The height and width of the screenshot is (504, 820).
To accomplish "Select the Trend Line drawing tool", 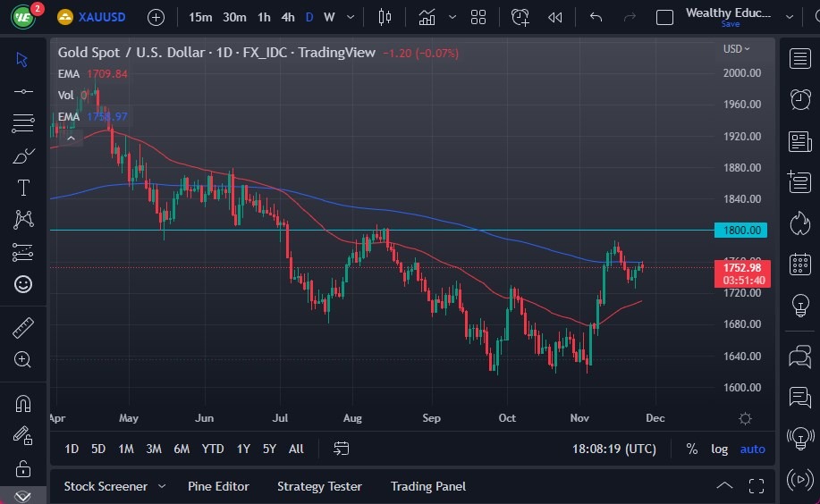I will [23, 91].
